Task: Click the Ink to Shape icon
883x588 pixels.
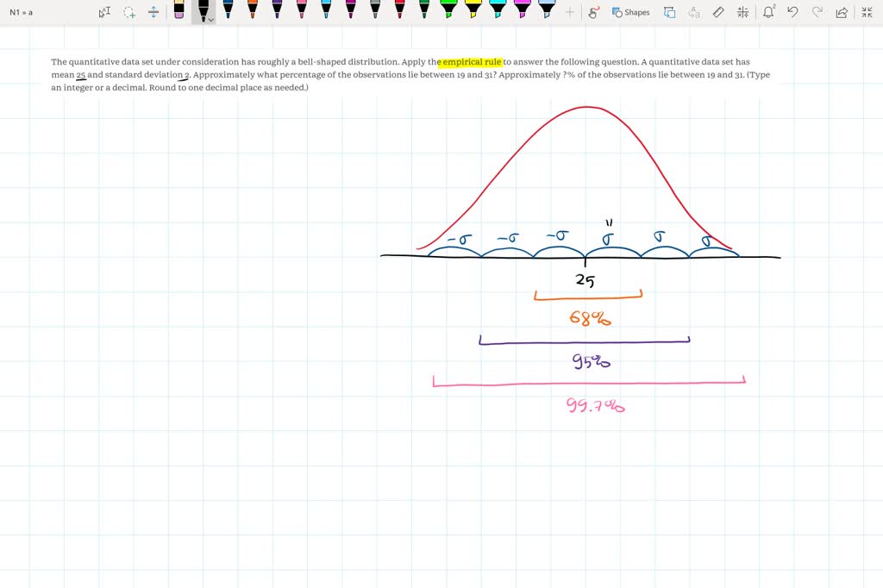Action: pos(669,12)
